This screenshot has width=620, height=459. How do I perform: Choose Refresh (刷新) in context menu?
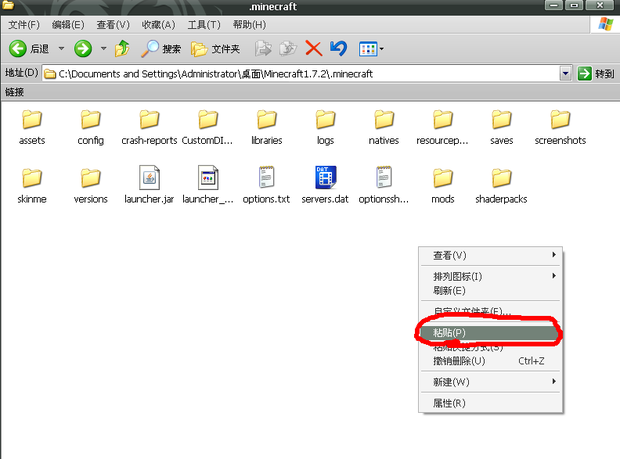pos(490,291)
